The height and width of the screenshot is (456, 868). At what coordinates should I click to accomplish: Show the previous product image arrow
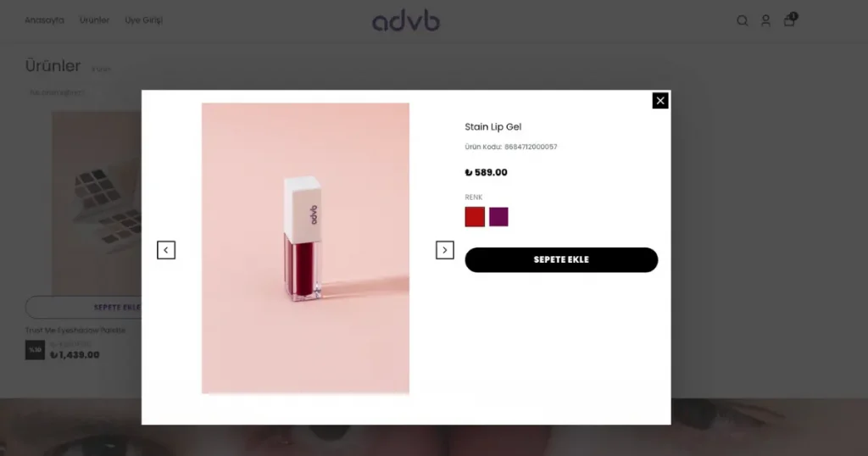(166, 250)
